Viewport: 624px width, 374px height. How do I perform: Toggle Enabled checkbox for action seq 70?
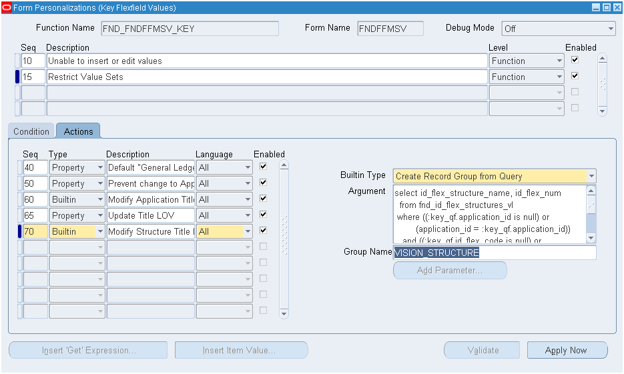263,230
